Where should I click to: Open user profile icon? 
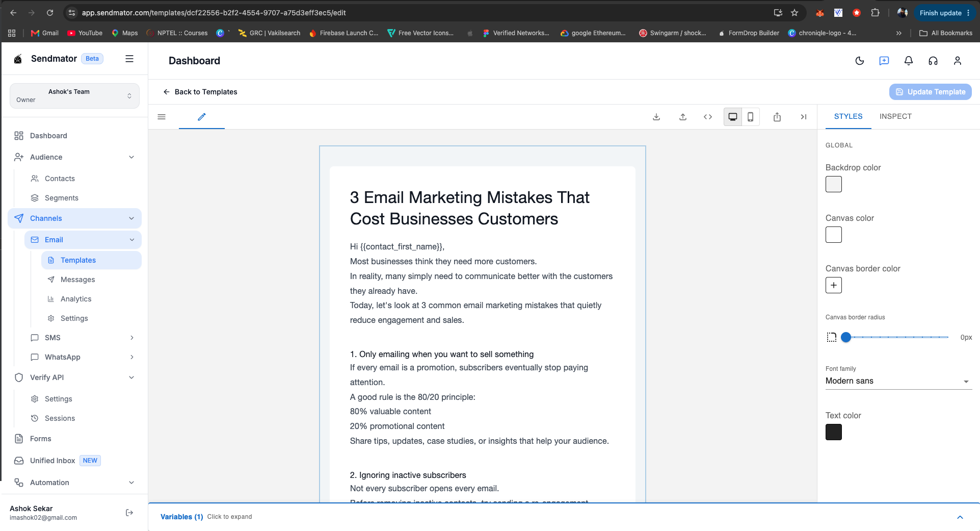point(958,61)
